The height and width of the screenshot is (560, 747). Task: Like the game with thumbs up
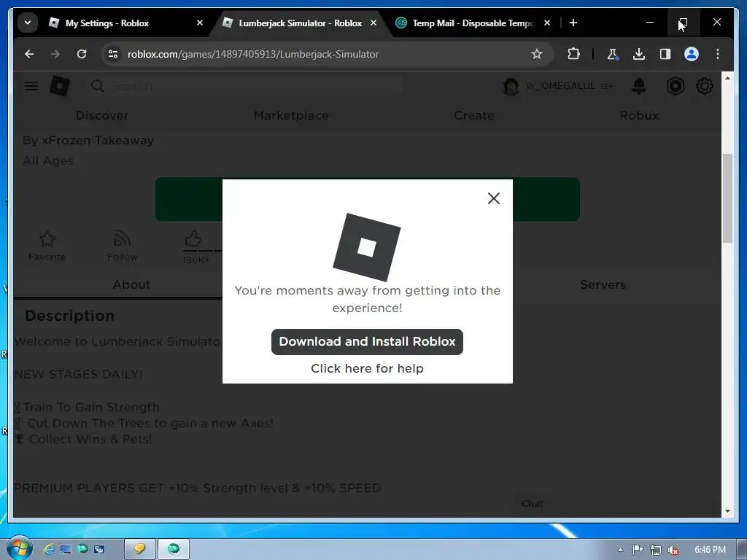(x=194, y=239)
